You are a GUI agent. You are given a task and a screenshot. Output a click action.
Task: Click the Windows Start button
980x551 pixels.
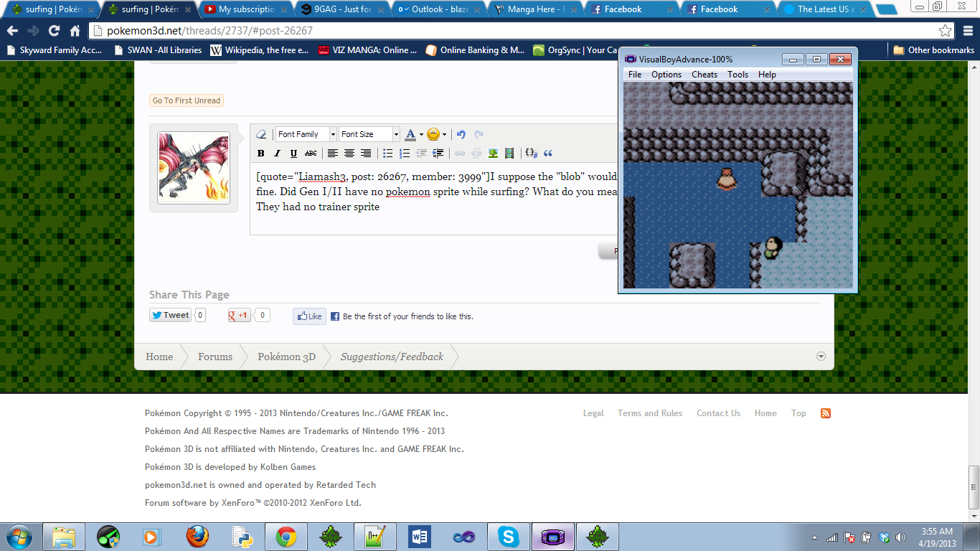pyautogui.click(x=18, y=537)
